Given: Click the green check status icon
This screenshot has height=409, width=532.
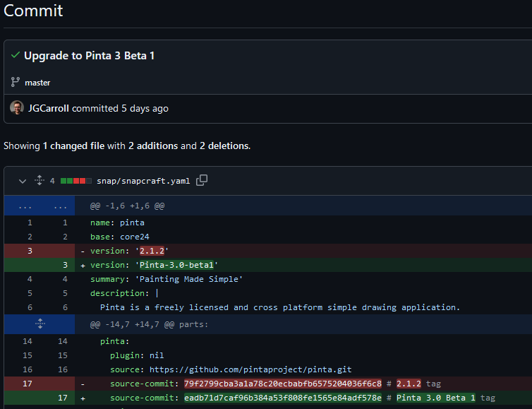Looking at the screenshot, I should 15,56.
